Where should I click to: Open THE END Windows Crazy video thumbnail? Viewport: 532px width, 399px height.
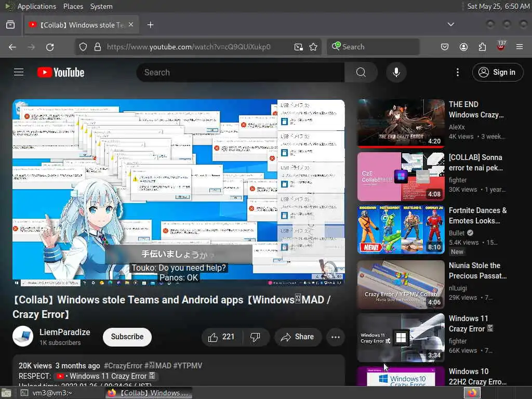click(x=401, y=123)
